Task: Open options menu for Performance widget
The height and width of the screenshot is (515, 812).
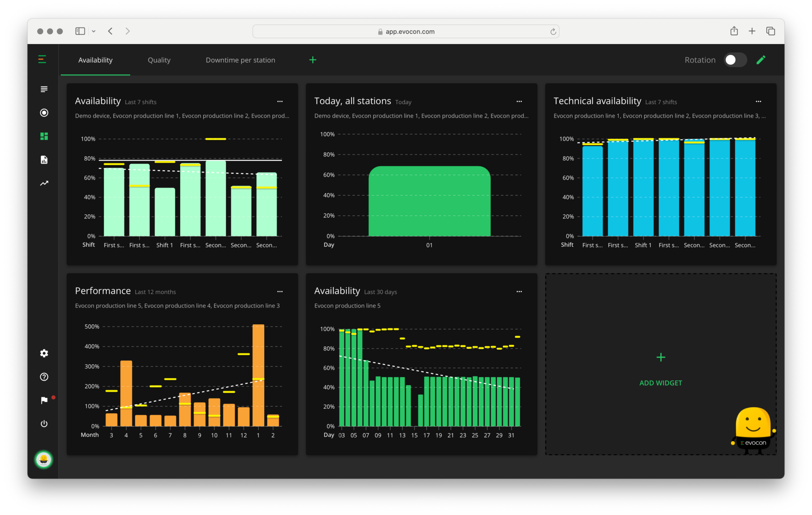Action: 280,292
